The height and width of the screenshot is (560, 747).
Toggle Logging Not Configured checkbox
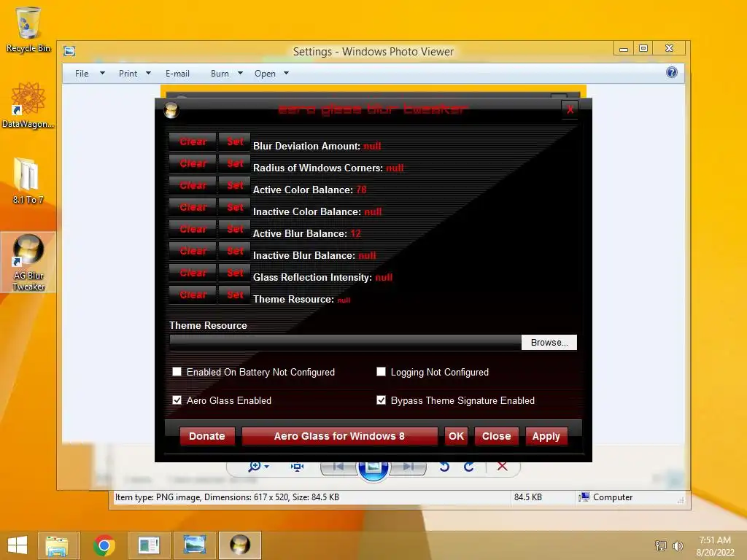click(x=381, y=371)
